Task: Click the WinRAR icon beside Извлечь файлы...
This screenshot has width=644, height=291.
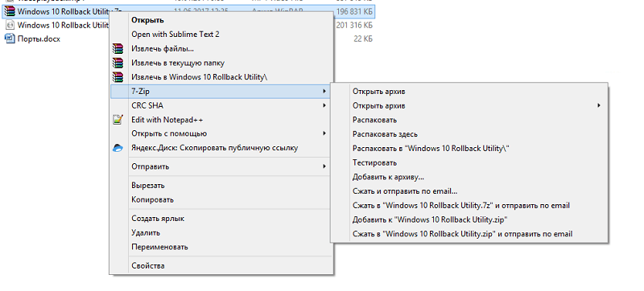Action: (x=118, y=49)
